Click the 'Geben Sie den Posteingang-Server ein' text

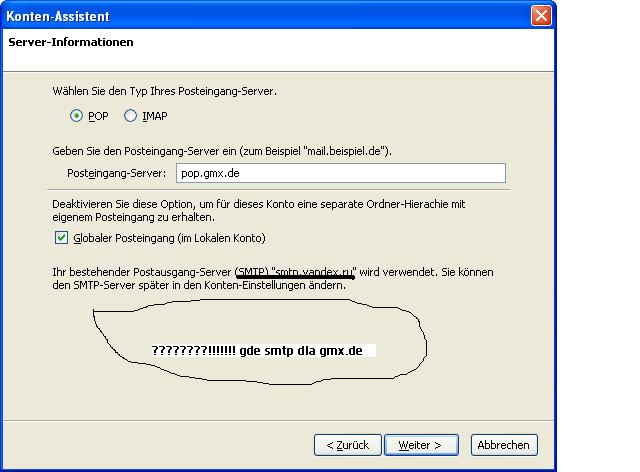coord(222,151)
